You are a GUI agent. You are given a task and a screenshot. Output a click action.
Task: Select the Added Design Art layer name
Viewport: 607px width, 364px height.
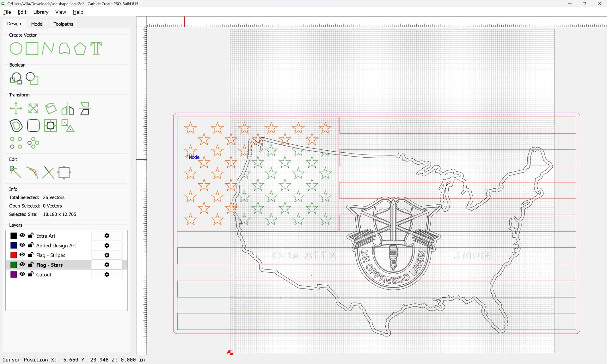pyautogui.click(x=56, y=246)
